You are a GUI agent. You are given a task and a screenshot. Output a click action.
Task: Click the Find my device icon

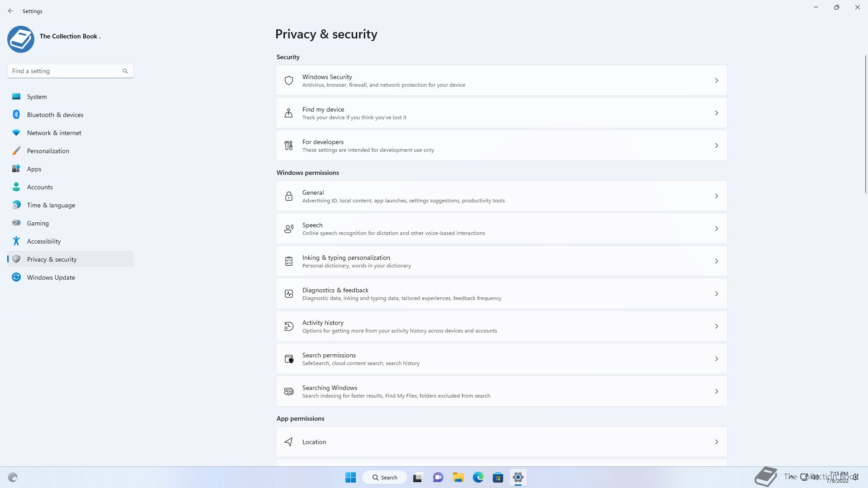pos(289,113)
